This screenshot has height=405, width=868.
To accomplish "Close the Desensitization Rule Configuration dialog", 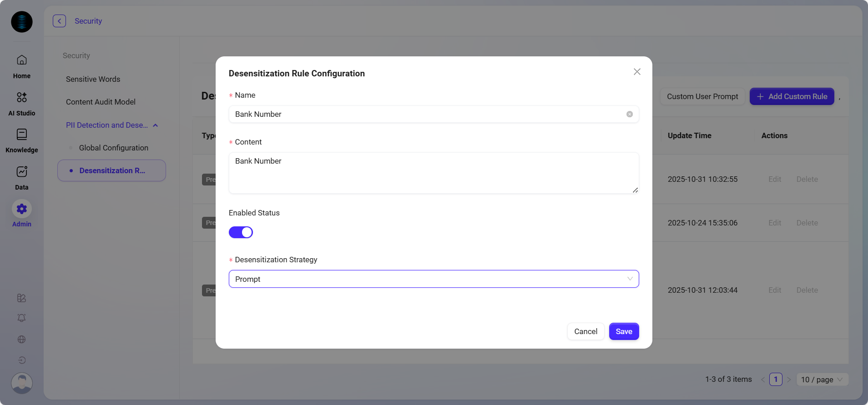I will tap(637, 72).
